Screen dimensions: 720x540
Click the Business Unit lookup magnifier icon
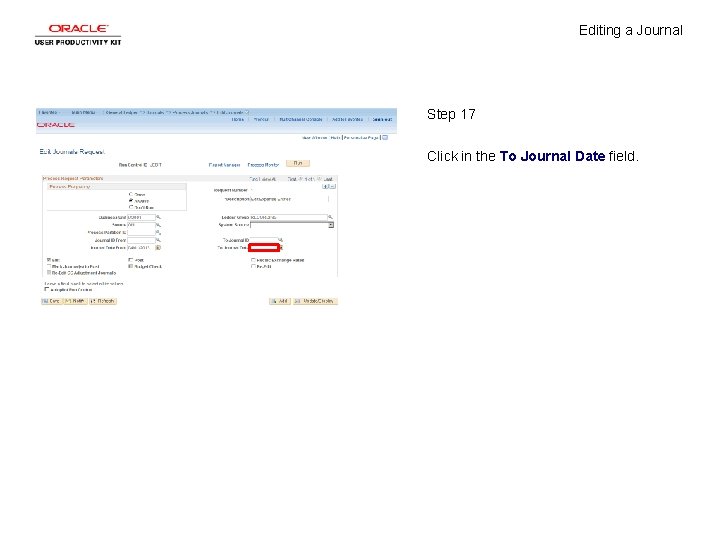click(158, 217)
